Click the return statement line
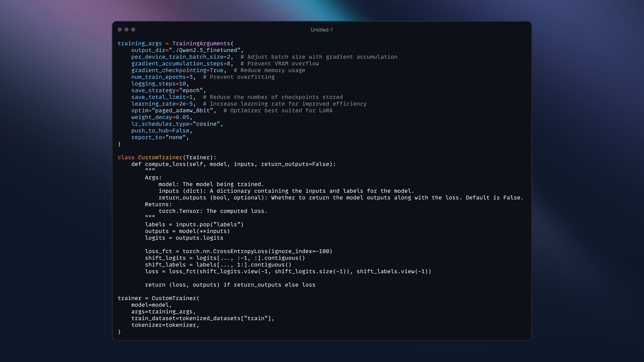 pos(230,285)
